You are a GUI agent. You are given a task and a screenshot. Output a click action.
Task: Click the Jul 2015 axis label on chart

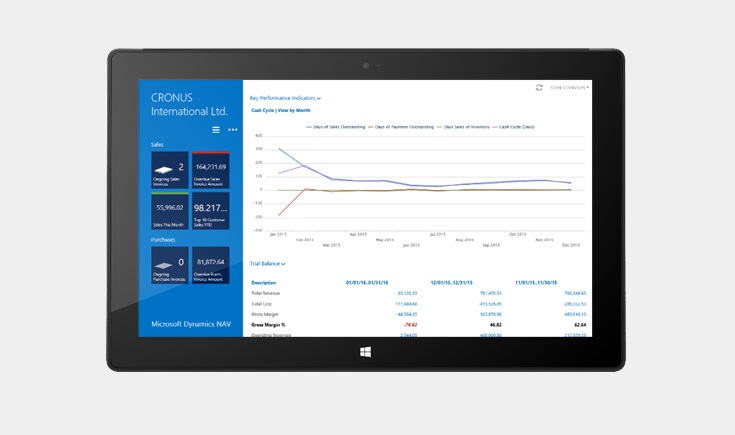pos(438,234)
